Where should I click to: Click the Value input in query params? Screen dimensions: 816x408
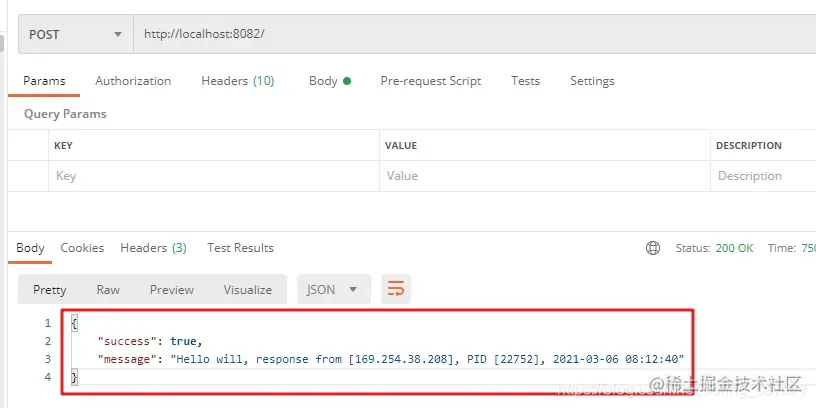coord(545,176)
